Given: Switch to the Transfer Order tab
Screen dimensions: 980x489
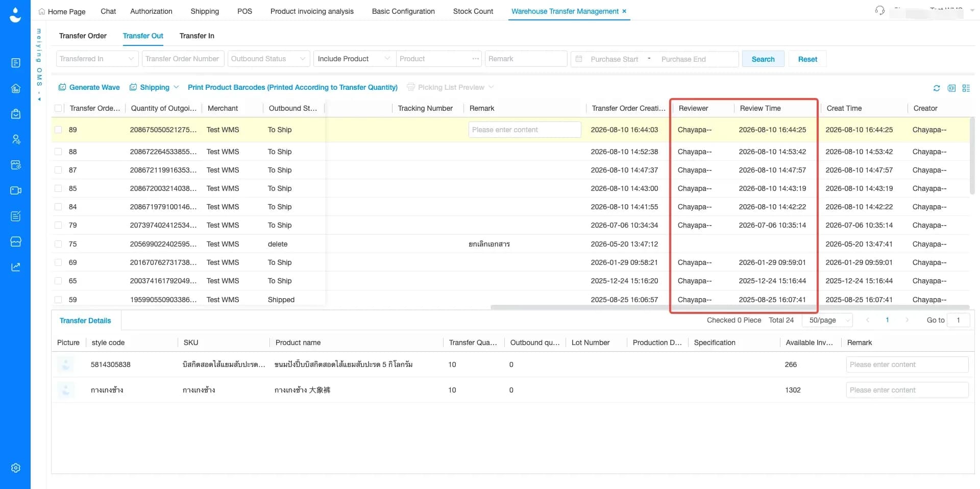Looking at the screenshot, I should tap(83, 36).
